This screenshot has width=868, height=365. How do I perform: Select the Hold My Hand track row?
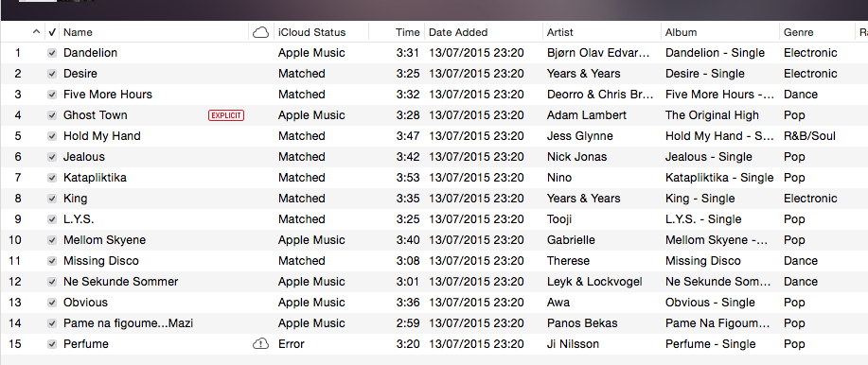tap(434, 136)
